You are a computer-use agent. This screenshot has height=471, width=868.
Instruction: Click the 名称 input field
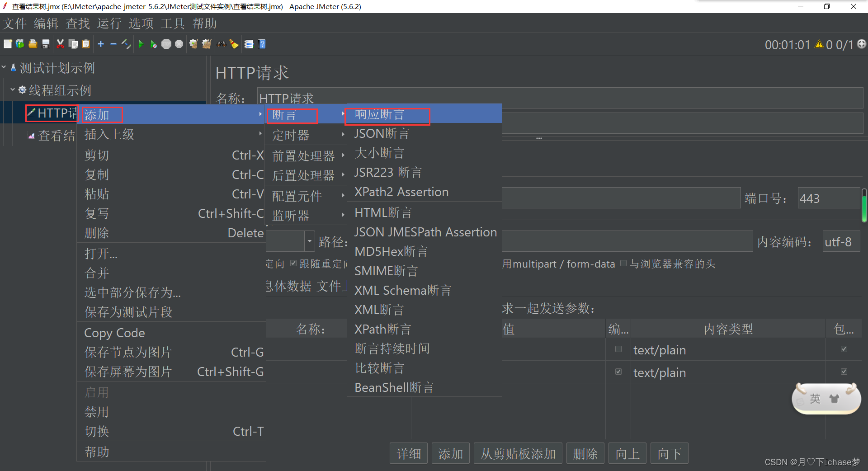pos(560,98)
